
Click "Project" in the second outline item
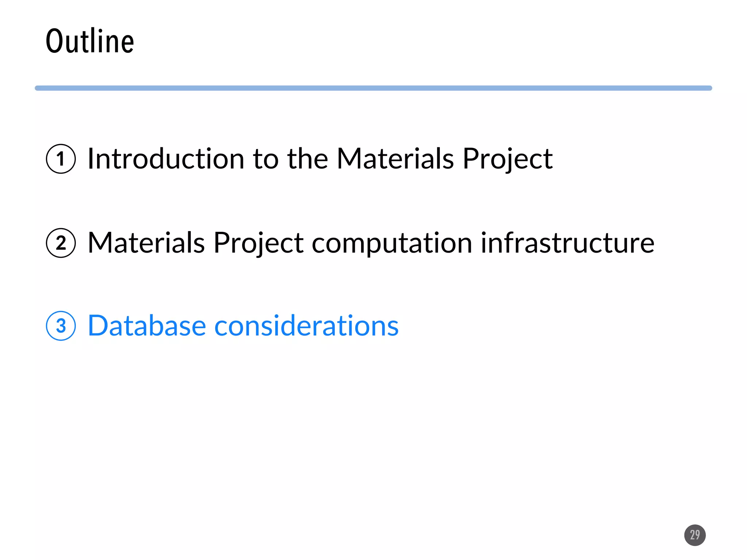pos(258,244)
